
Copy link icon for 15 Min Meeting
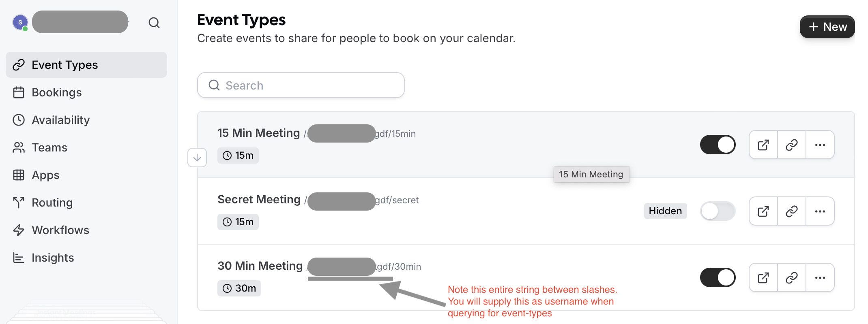(x=792, y=145)
